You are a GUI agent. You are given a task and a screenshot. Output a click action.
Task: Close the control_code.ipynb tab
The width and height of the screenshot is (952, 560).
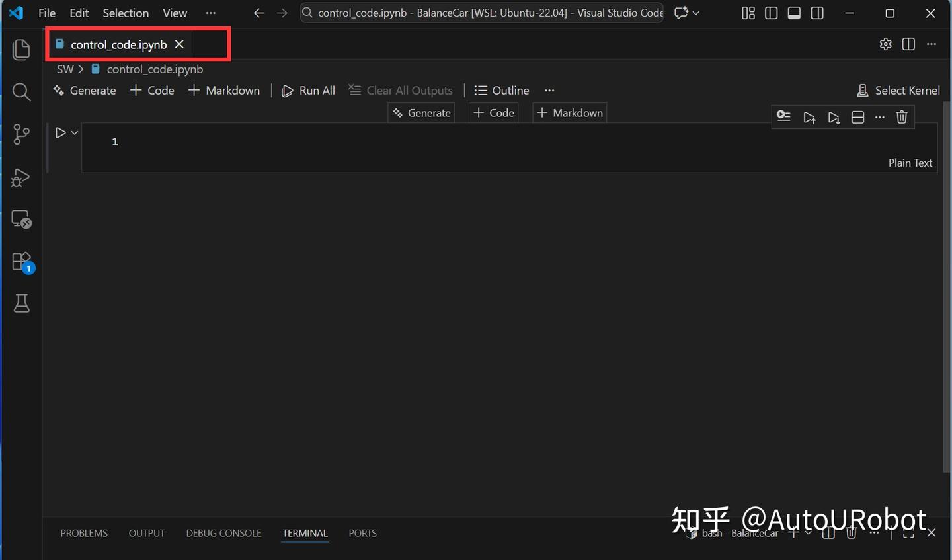(179, 44)
